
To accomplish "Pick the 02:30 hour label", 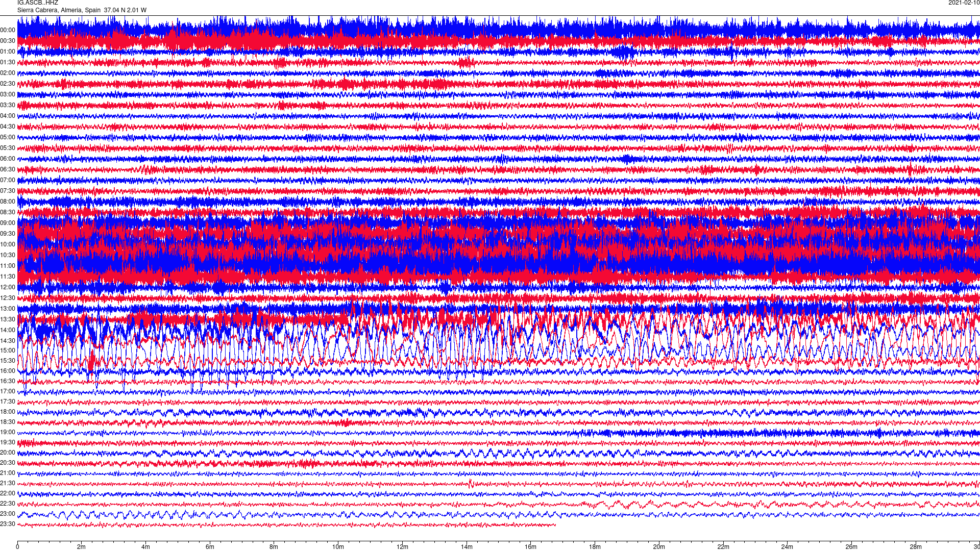I will coord(8,84).
